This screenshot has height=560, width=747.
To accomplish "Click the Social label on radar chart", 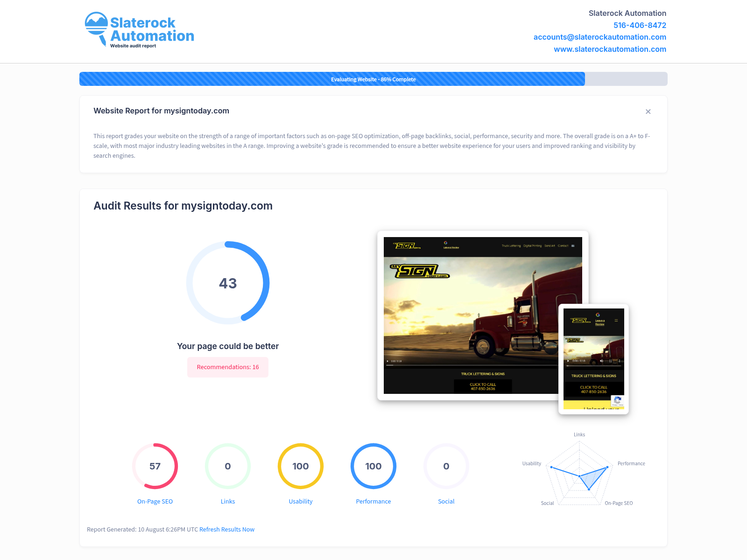I will (x=547, y=503).
